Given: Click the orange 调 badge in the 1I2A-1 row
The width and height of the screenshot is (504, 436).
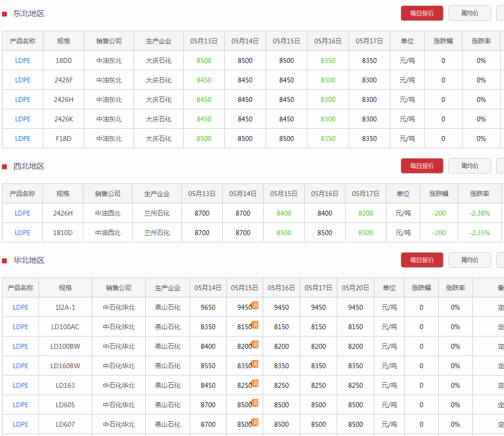Looking at the screenshot, I should pyautogui.click(x=255, y=305).
